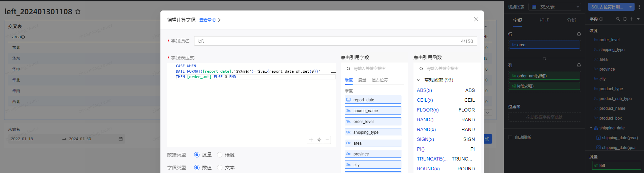Insert the FLOOR(x) function
Viewport: 644px width, 173px height.
tap(428, 110)
